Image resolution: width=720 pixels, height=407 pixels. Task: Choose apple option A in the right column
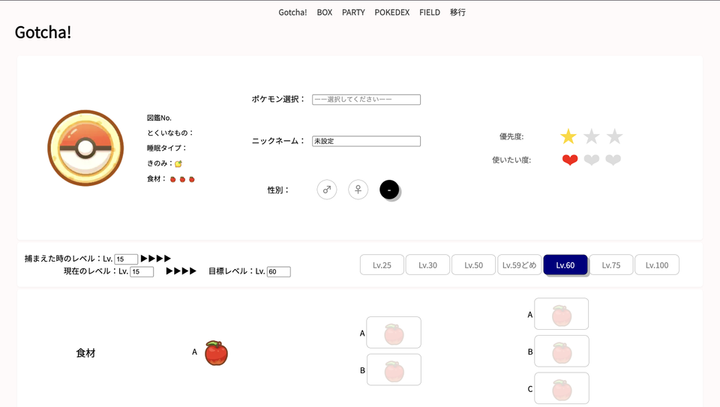[x=562, y=314]
